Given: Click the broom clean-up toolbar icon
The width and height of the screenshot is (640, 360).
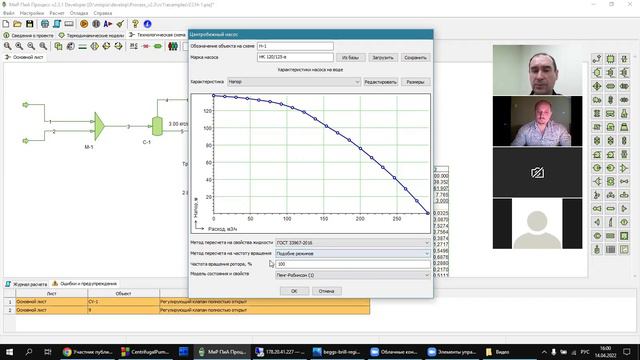Looking at the screenshot, I should pyautogui.click(x=120, y=24).
